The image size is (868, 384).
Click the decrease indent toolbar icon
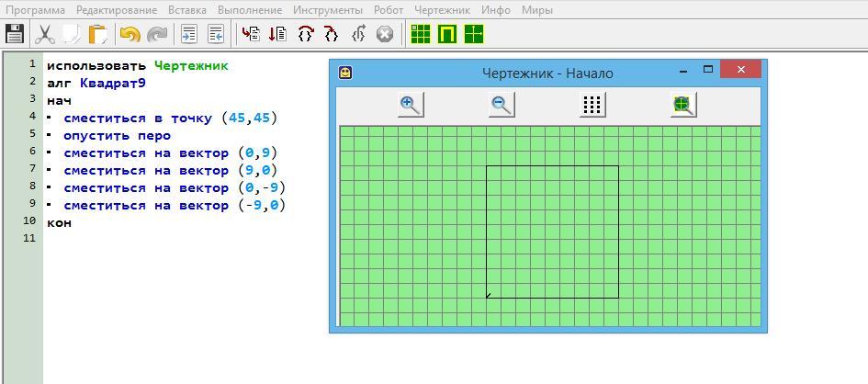tap(216, 34)
